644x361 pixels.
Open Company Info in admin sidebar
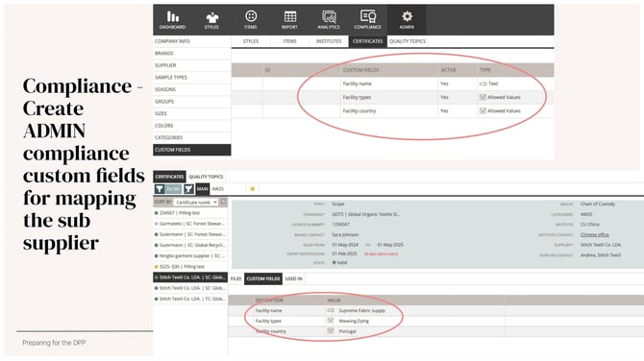[192, 41]
